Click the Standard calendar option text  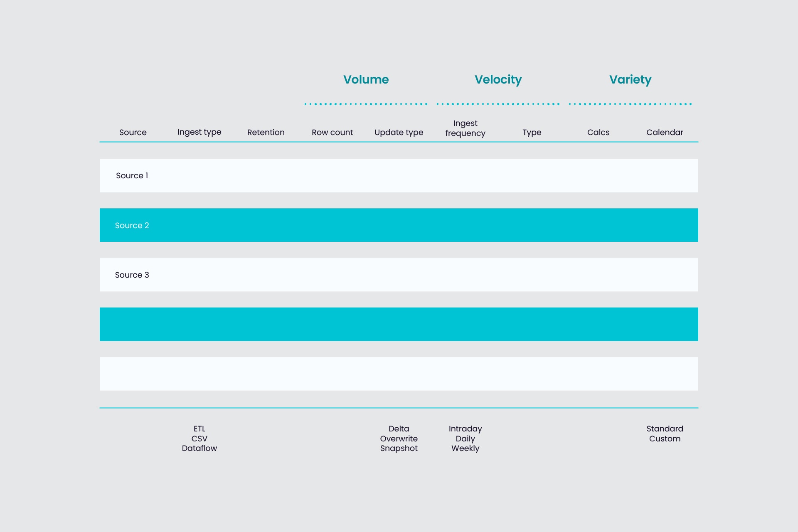click(665, 429)
